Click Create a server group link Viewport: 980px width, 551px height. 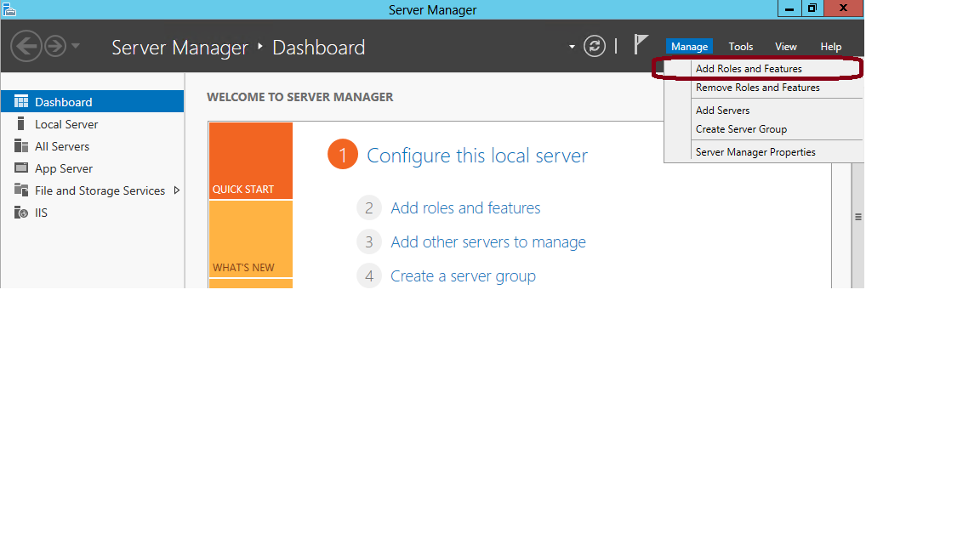pos(463,276)
